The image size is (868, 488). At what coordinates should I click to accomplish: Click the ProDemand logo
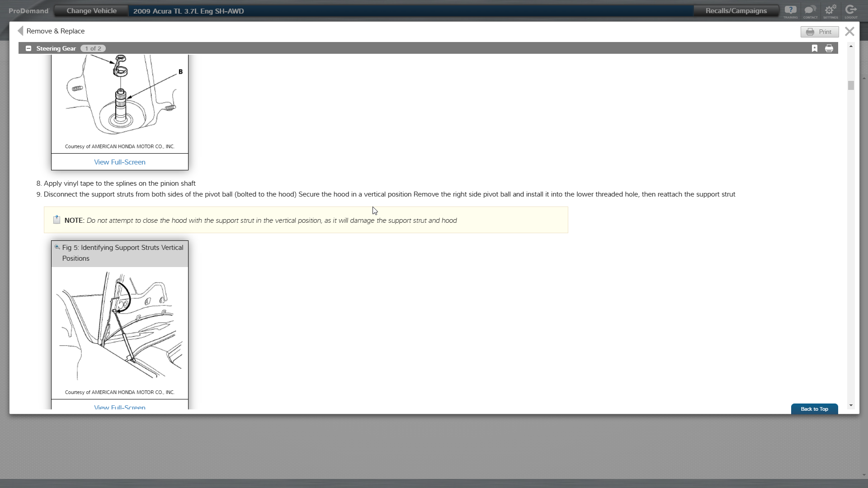(x=28, y=11)
